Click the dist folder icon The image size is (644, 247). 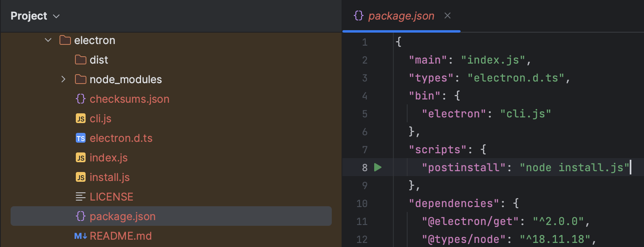click(x=81, y=60)
